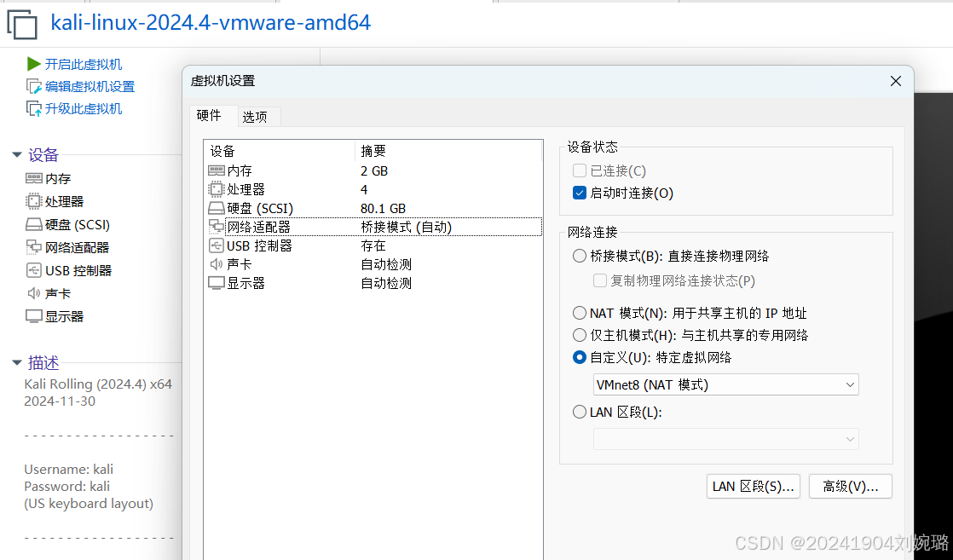Click the 处理器 CPU icon in settings hardware list
Image resolution: width=953 pixels, height=560 pixels.
click(x=217, y=189)
